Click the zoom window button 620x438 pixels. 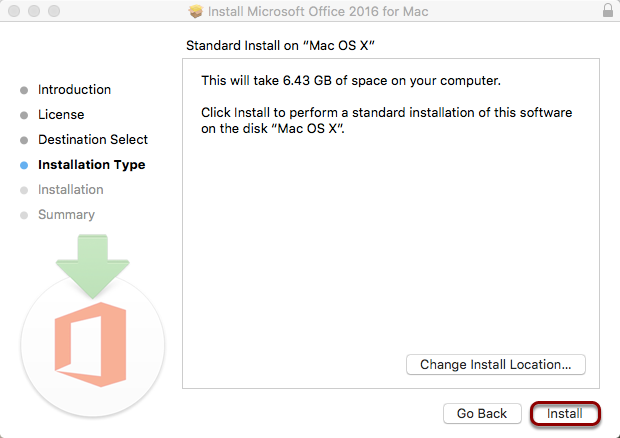(x=54, y=11)
